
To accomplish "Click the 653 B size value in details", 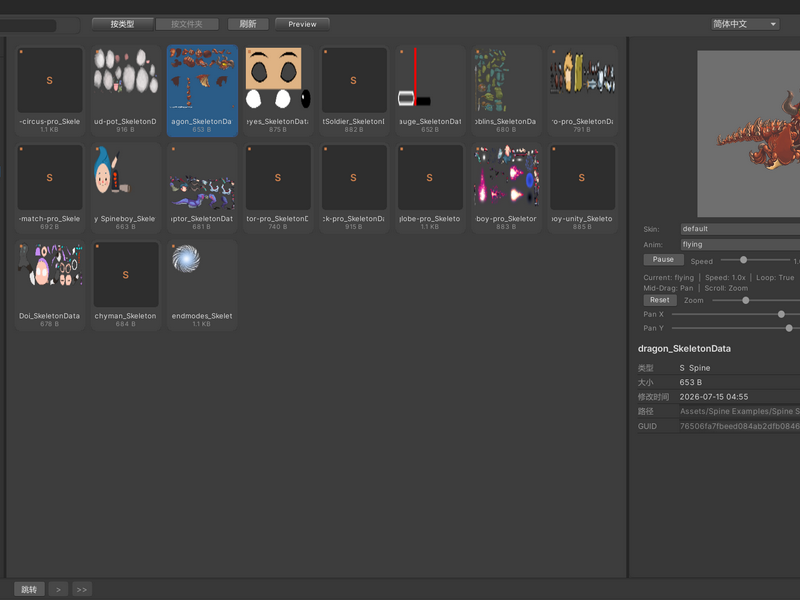I will click(x=690, y=382).
